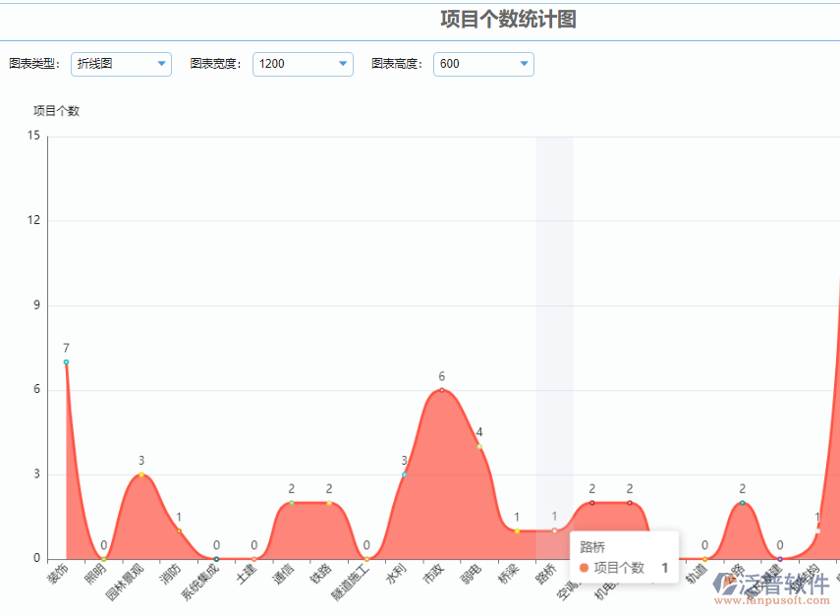The width and height of the screenshot is (840, 616).
Task: Click the orange dot in the 路桥 tooltip
Action: pyautogui.click(x=584, y=568)
